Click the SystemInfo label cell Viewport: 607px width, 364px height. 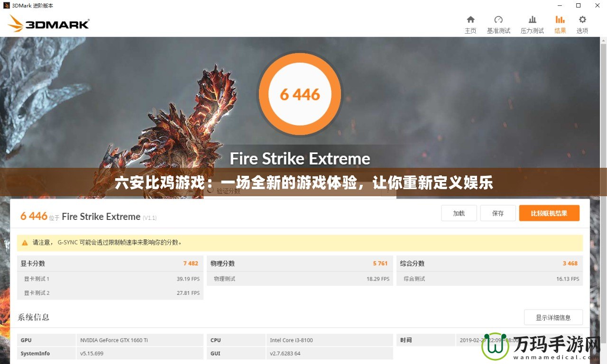click(x=46, y=353)
